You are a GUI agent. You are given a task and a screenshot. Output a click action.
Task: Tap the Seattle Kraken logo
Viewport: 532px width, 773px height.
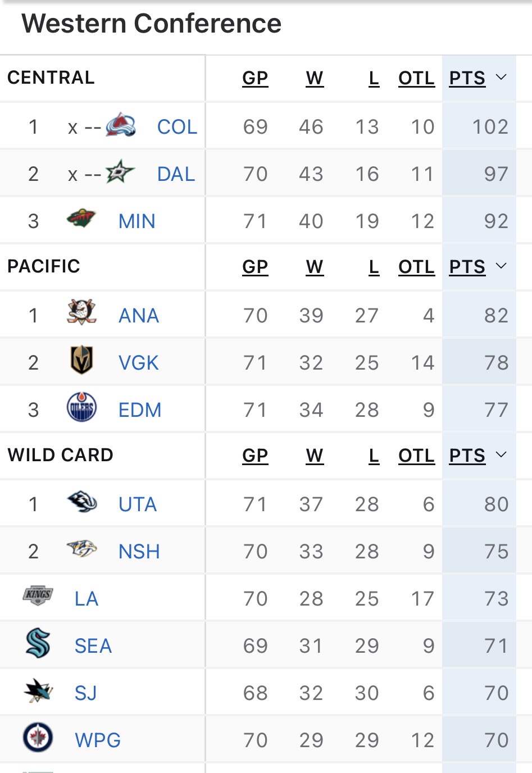pos(38,643)
